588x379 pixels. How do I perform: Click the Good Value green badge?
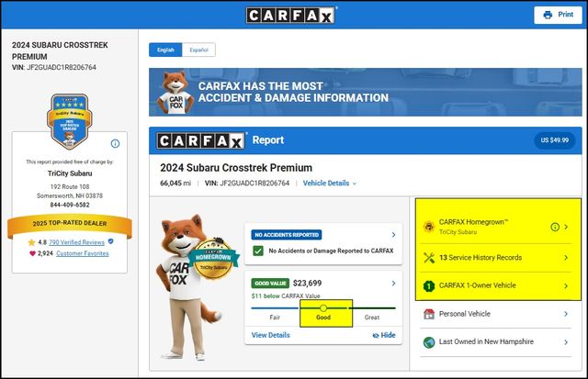270,284
